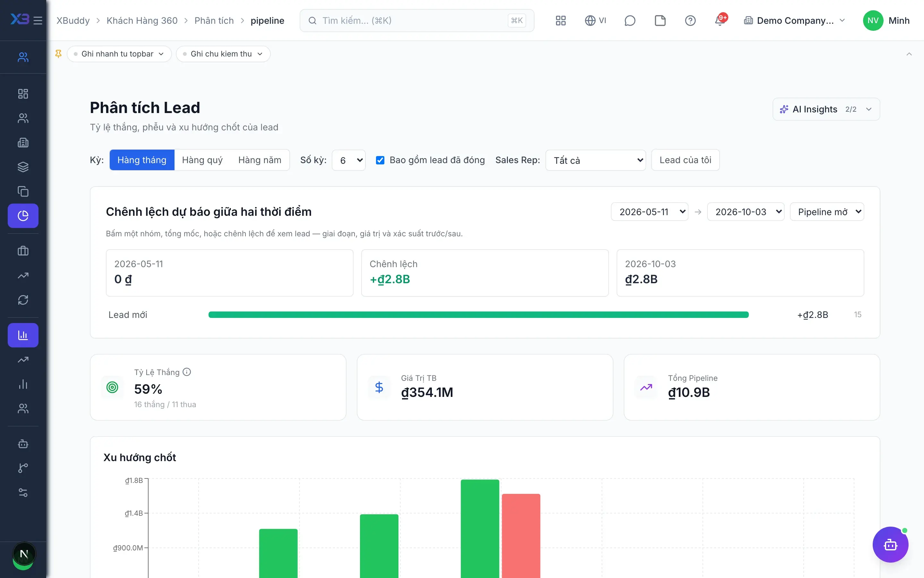Click the info icon next to Tỷ Lệ Thắng
Screen dimensions: 924x578
[x=187, y=372]
